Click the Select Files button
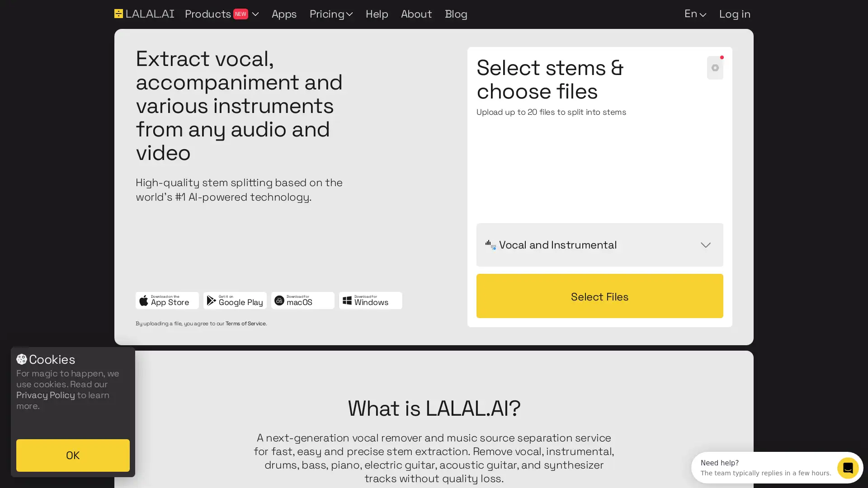868x488 pixels. tap(599, 296)
